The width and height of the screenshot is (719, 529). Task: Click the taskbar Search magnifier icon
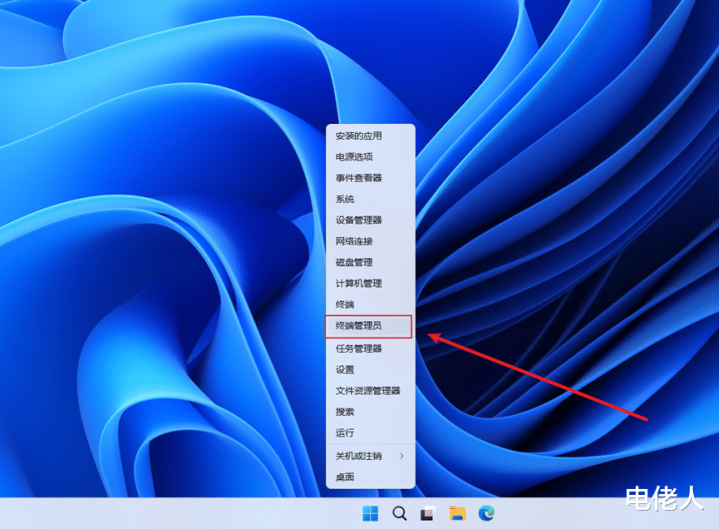pos(399,513)
